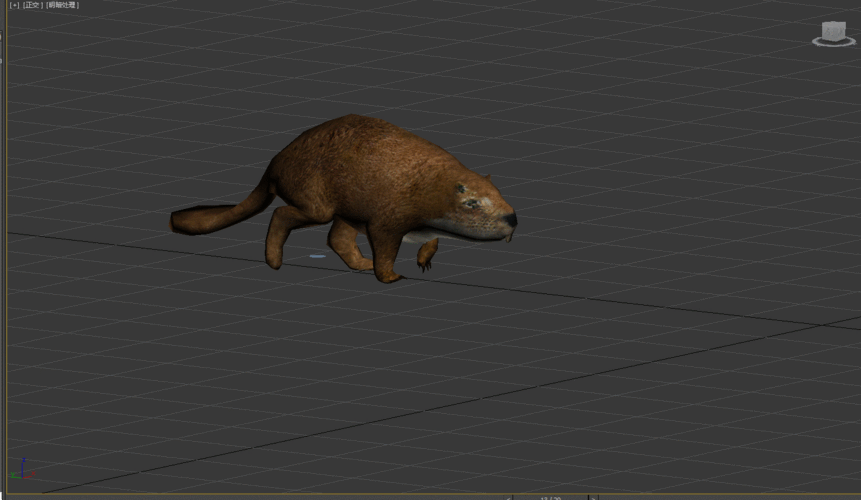Open the [+] viewport general menu
Screen dimensions: 861x500
[x=14, y=5]
